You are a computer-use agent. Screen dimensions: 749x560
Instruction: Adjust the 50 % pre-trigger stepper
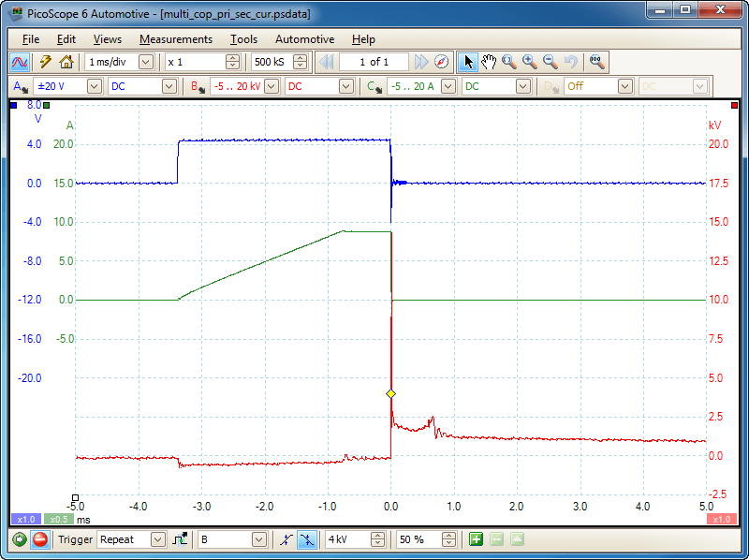click(x=448, y=539)
